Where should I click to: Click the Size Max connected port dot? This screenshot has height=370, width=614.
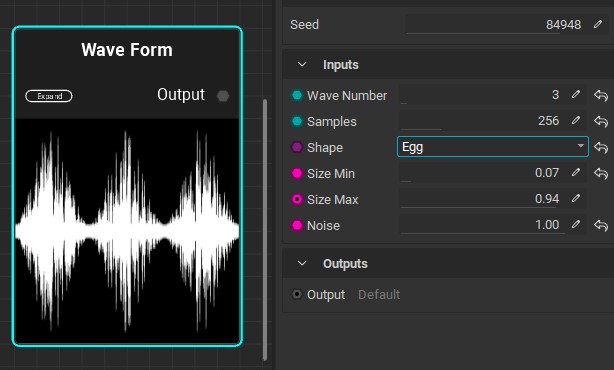click(297, 199)
